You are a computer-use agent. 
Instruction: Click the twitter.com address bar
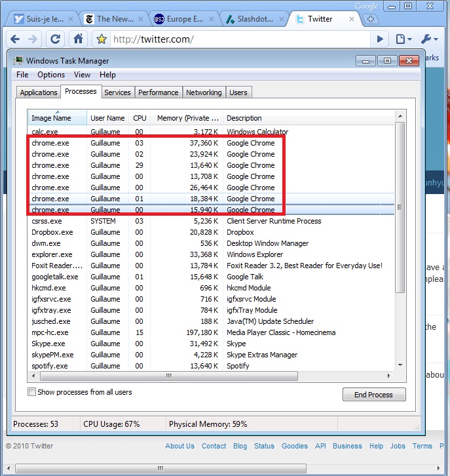pos(240,39)
